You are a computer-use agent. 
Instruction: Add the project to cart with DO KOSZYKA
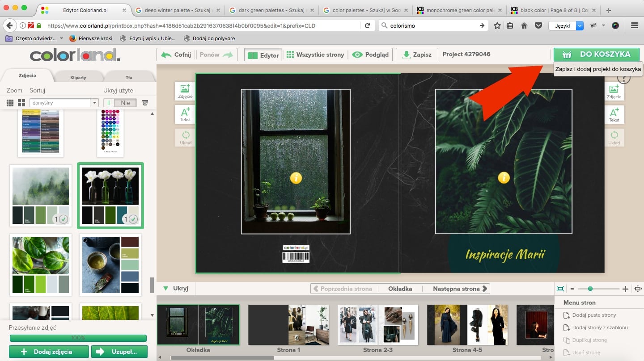tap(596, 55)
